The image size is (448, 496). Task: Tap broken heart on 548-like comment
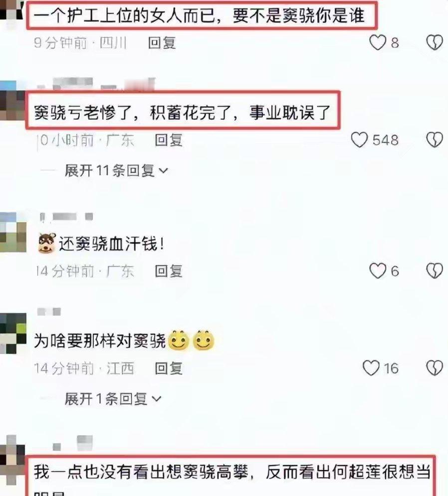435,140
